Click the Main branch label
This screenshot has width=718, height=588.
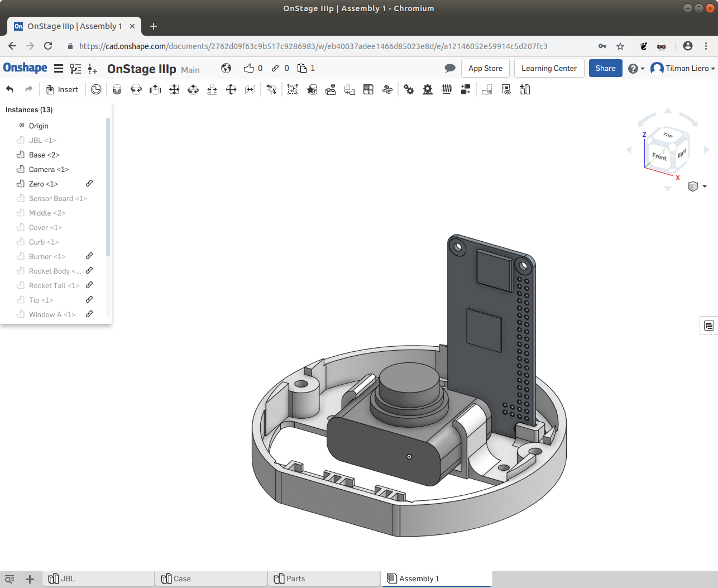(x=190, y=70)
